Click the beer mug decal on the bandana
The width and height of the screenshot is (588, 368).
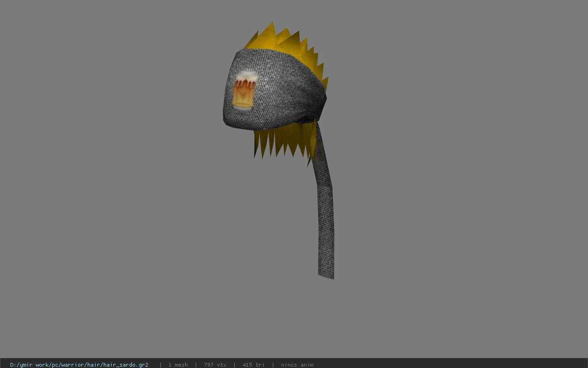[x=244, y=90]
